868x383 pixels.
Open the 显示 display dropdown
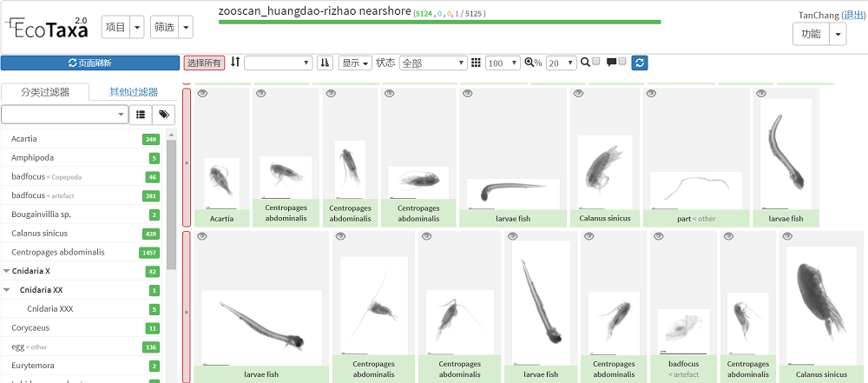pos(355,63)
